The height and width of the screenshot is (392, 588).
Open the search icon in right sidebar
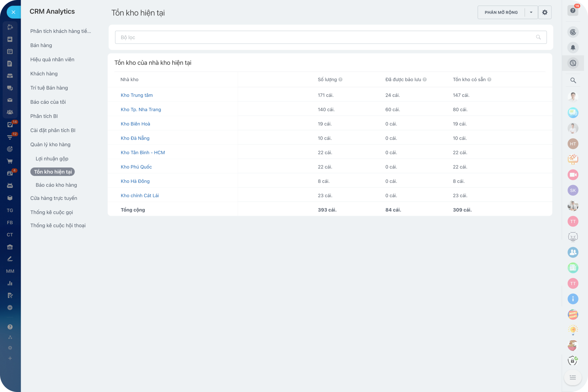click(x=573, y=80)
